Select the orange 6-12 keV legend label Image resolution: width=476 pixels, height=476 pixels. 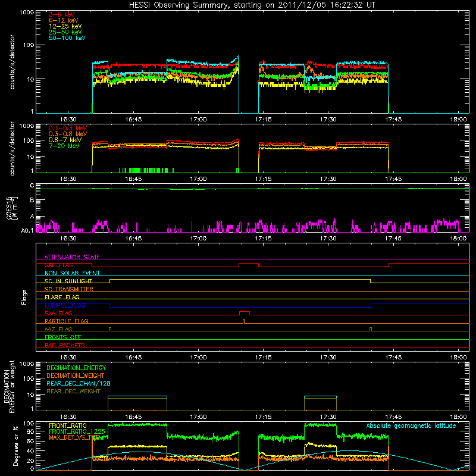tap(64, 20)
